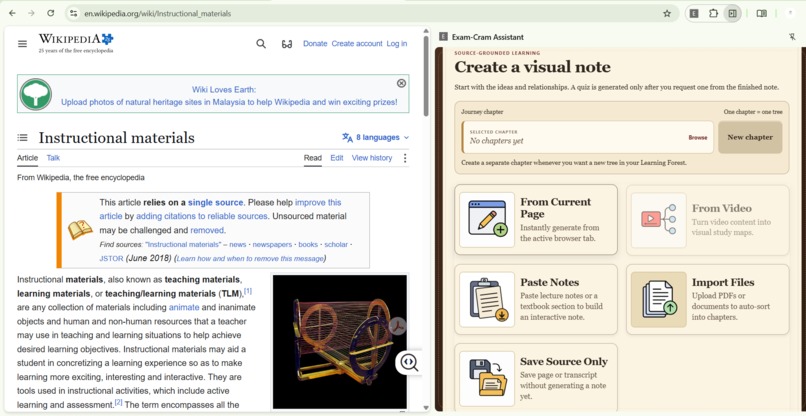This screenshot has width=806, height=416.
Task: Click the Wikipedia logo
Action: coord(76,43)
